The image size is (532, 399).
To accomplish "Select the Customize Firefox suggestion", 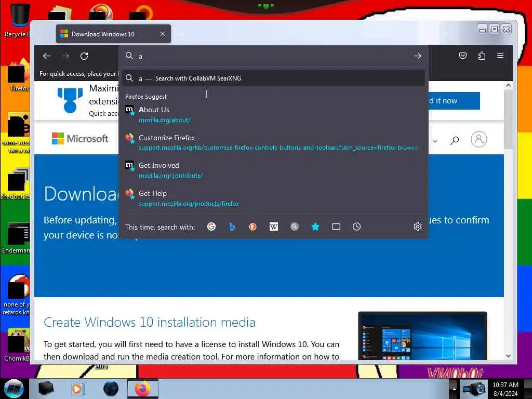I will click(x=273, y=142).
